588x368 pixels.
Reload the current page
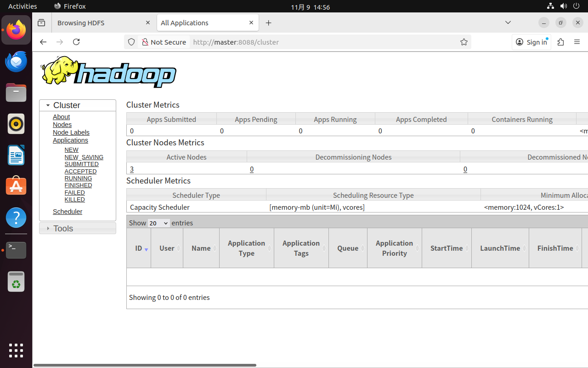(x=76, y=42)
